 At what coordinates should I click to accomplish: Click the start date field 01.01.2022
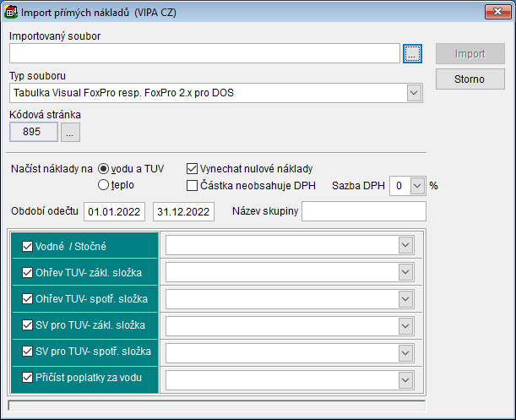coord(116,210)
